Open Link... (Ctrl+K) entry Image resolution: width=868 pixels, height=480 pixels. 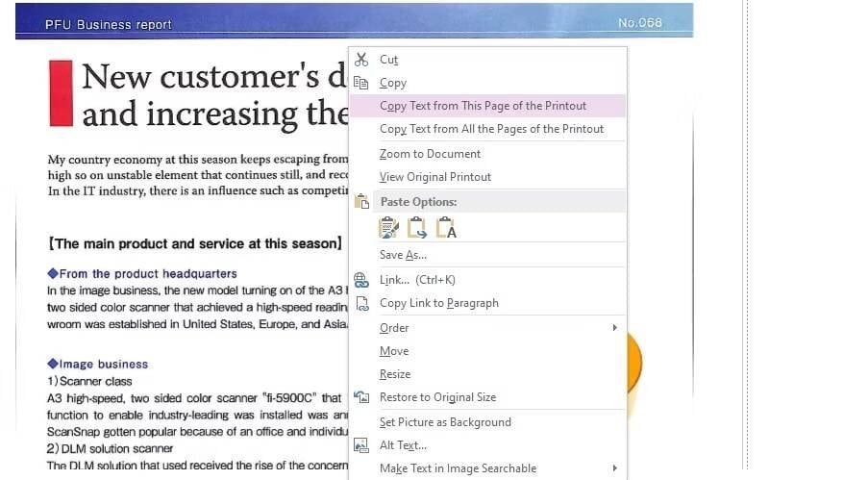pyautogui.click(x=487, y=280)
